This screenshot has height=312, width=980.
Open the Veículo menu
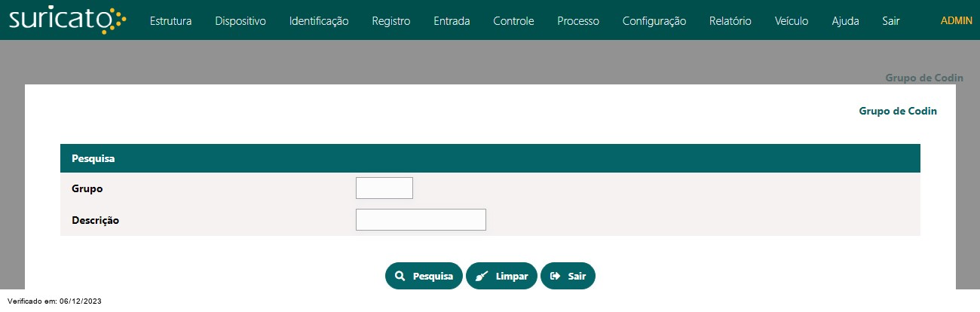tap(792, 21)
